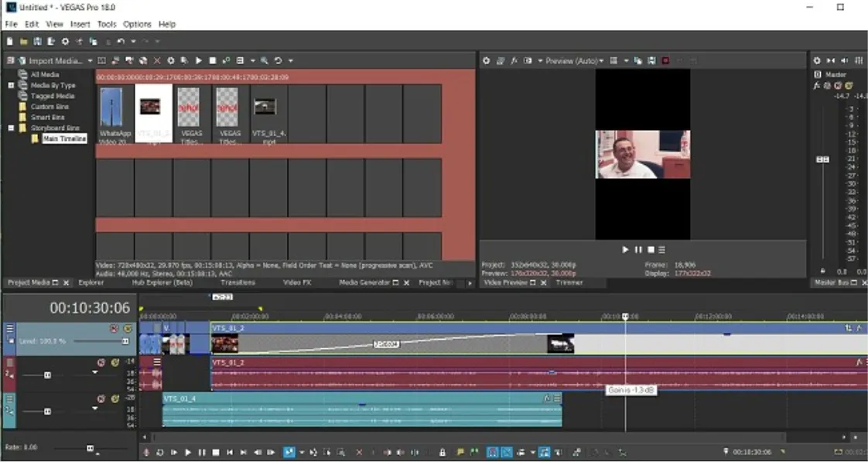The width and height of the screenshot is (868, 462).
Task: Toggle Split Screen View in preview toolbar
Action: [528, 60]
